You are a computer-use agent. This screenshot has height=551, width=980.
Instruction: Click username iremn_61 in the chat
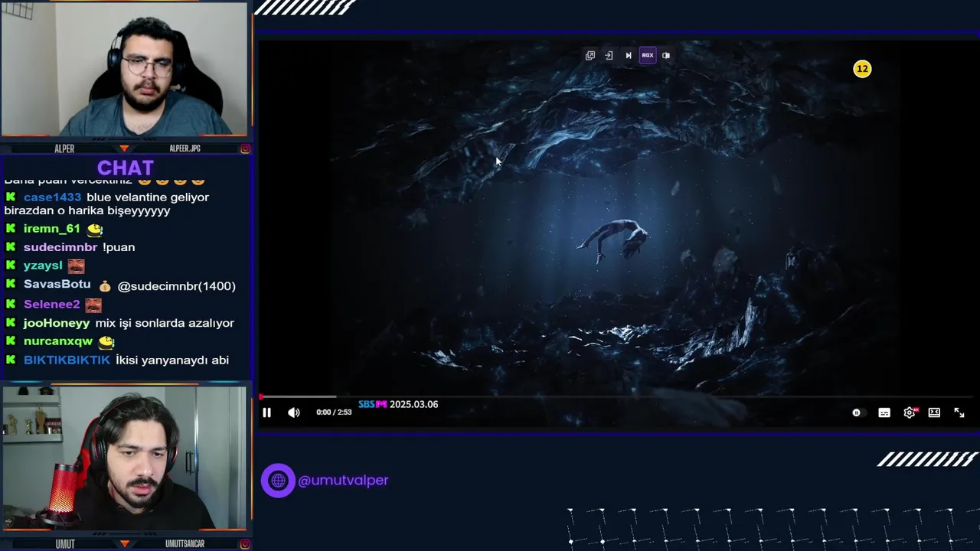click(x=51, y=229)
